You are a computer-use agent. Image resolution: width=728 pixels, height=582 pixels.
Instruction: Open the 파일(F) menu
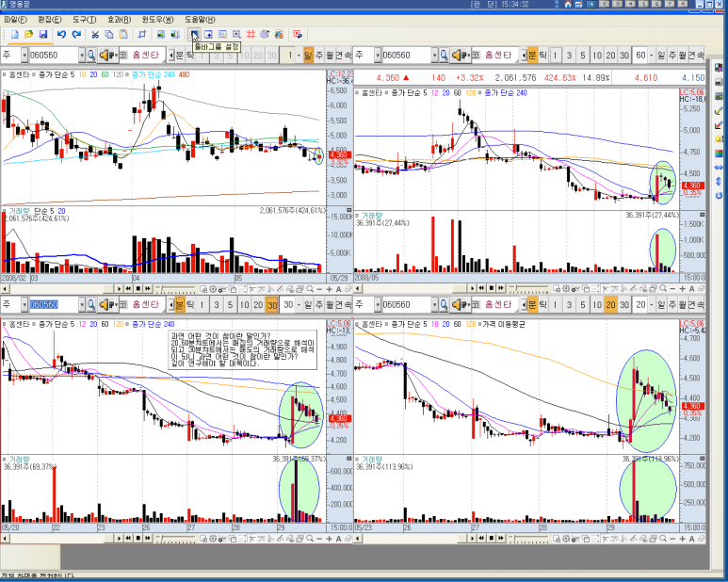[16, 20]
